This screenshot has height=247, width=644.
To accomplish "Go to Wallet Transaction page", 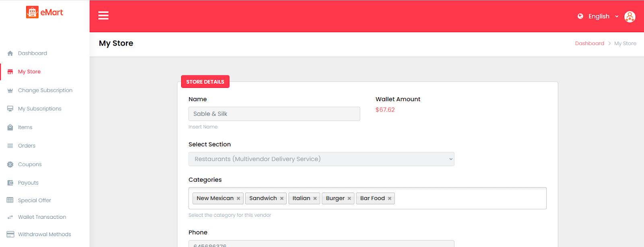I will point(42,217).
